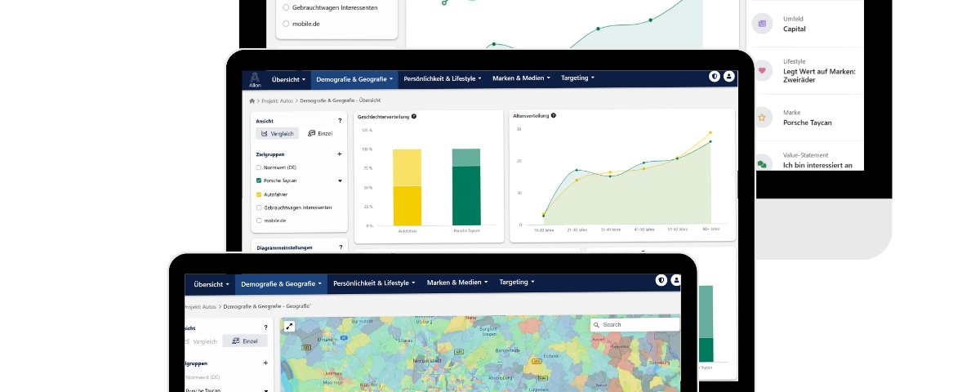Open the Übersicht menu in the bottom tablet

212,284
